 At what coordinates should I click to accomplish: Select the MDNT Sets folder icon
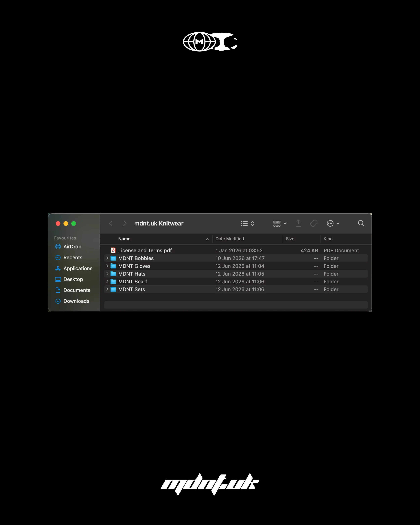[x=113, y=289]
